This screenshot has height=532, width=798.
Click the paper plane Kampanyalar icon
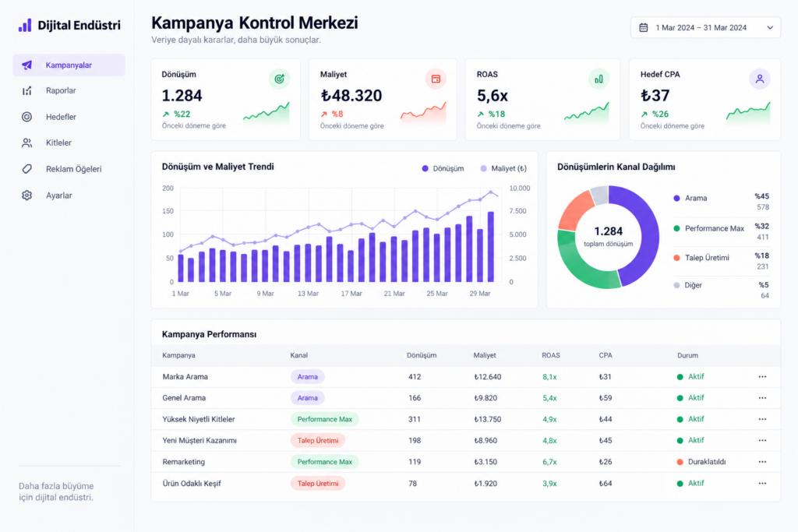pyautogui.click(x=27, y=65)
